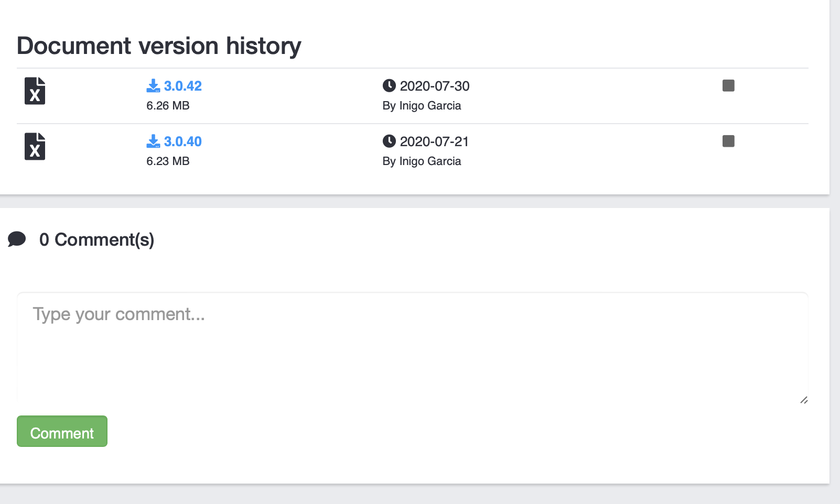The image size is (840, 504).
Task: Click the clock icon next to 2020-07-30
Action: tap(389, 85)
